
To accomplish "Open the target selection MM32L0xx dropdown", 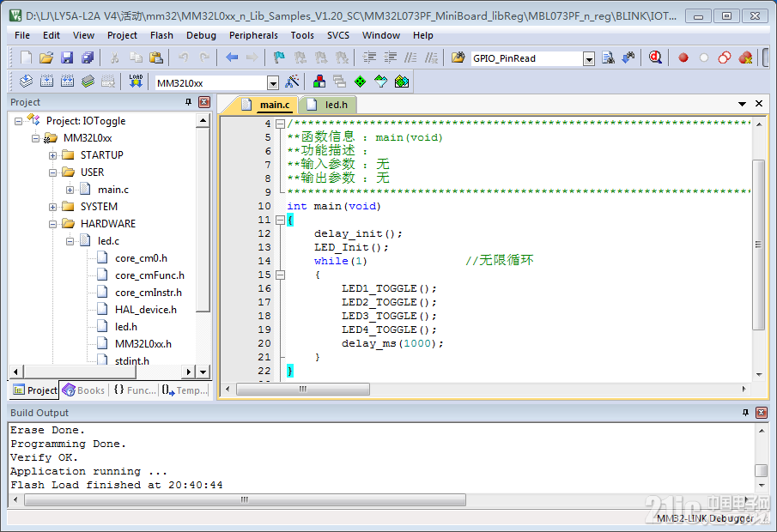I will click(272, 82).
